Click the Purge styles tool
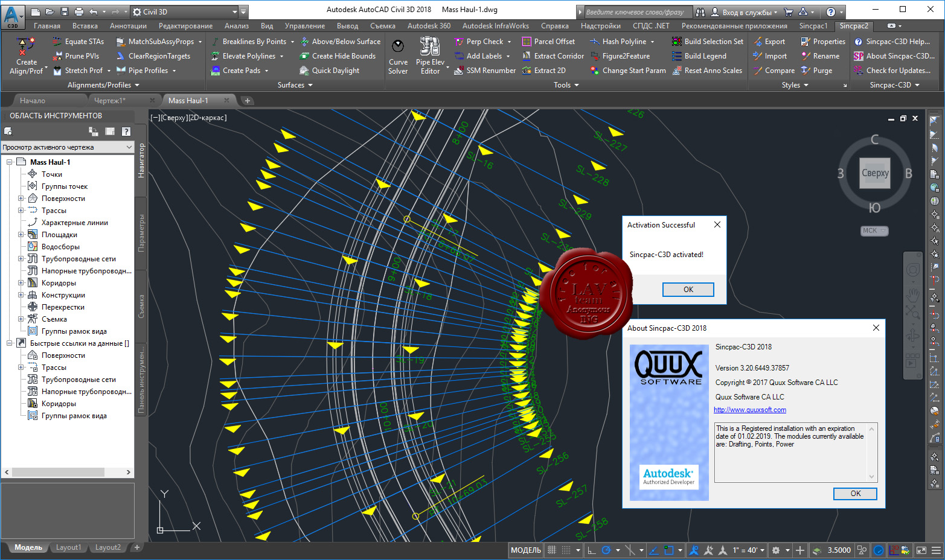The image size is (945, 560). click(816, 71)
